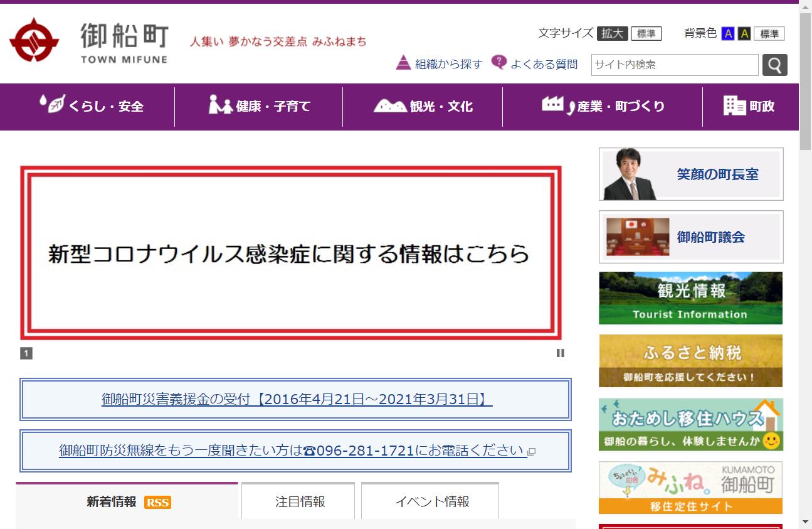Open the 観光・文化 section
Image resolution: width=812 pixels, height=529 pixels.
point(424,106)
